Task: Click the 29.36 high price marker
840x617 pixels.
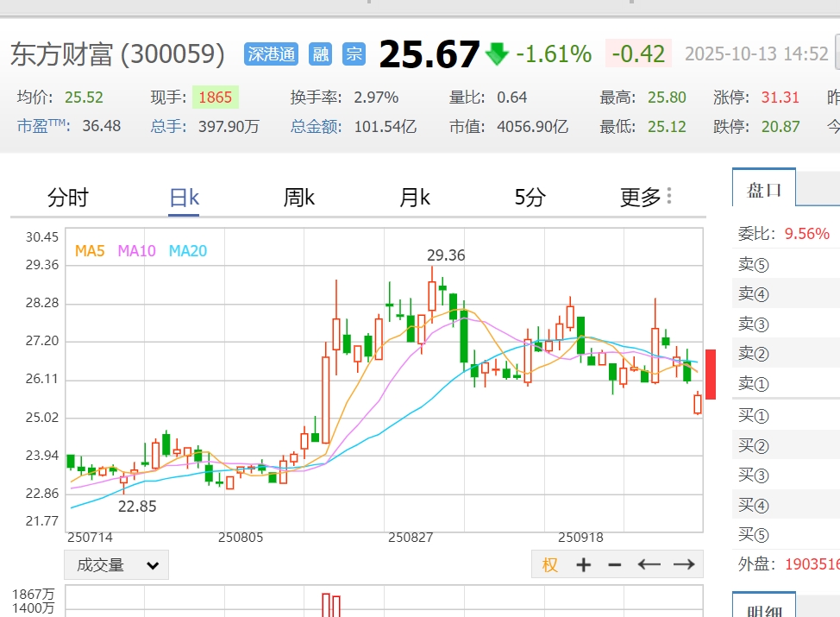Action: point(446,255)
